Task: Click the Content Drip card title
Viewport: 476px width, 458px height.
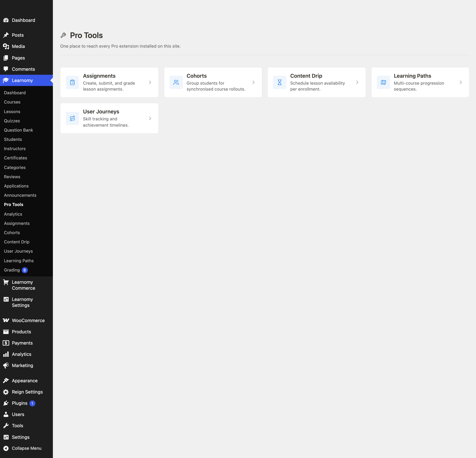Action: 306,76
